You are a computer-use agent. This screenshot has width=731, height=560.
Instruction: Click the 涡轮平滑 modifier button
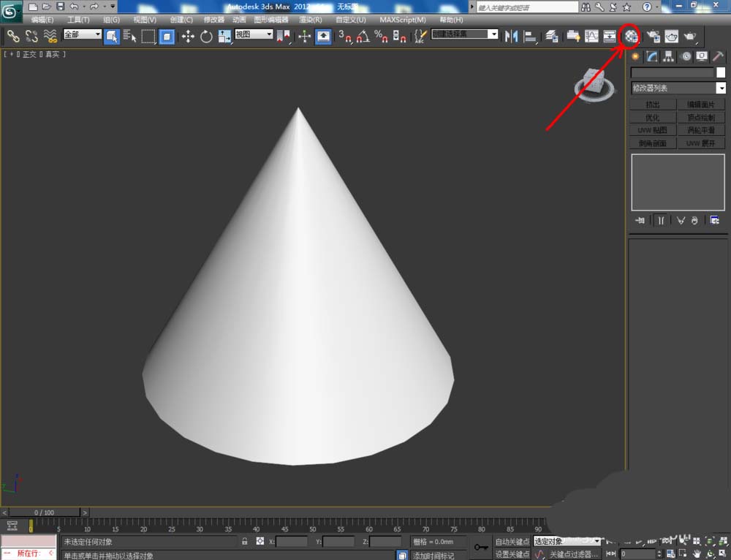pos(701,130)
